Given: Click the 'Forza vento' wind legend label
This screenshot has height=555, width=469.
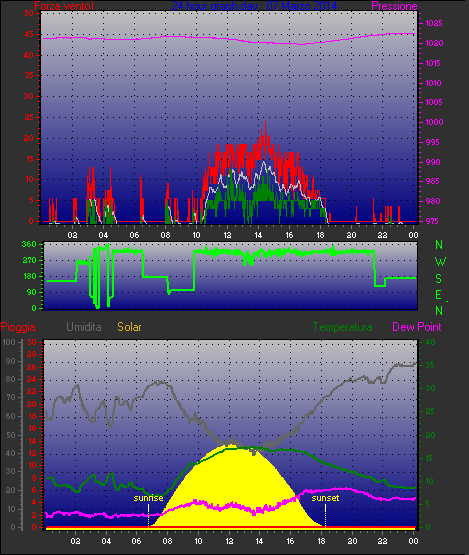Looking at the screenshot, I should coord(64,6).
